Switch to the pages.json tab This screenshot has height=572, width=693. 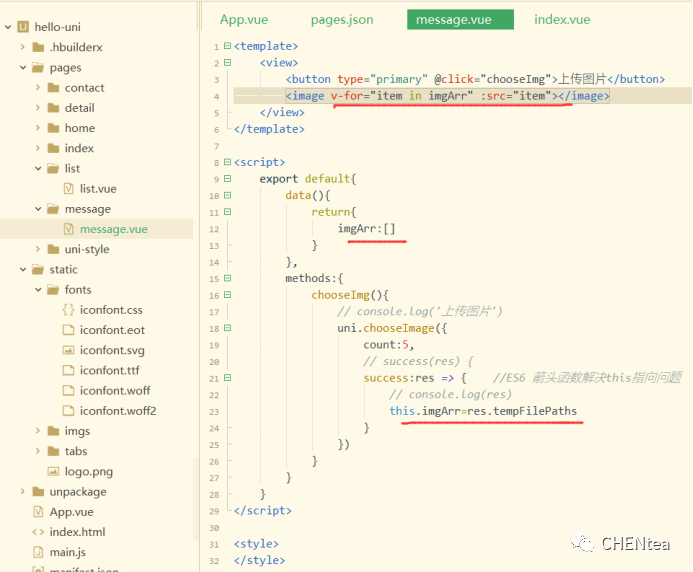341,19
